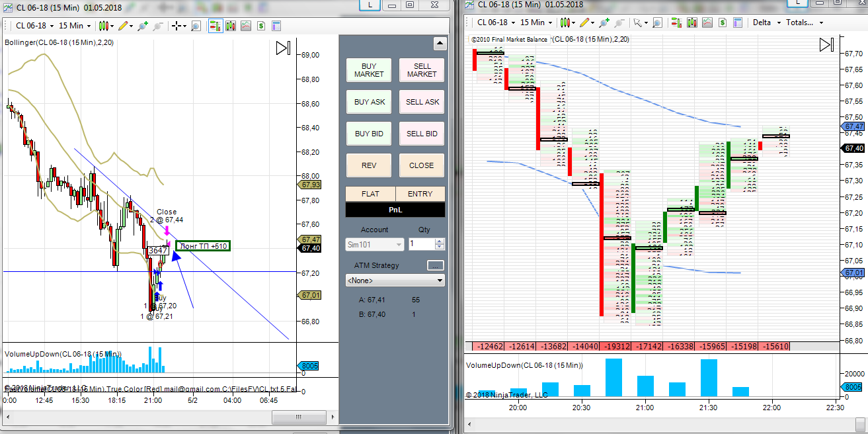Toggle link button L on left chart window

370,5
